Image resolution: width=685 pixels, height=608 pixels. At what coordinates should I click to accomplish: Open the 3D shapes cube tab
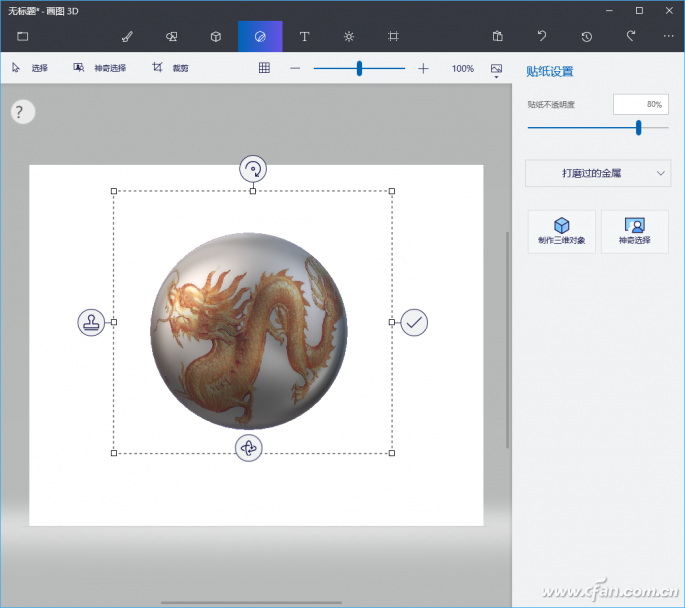[216, 36]
